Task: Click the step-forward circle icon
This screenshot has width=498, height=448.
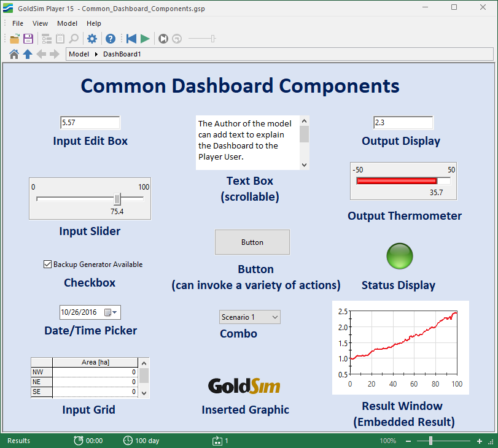Action: tap(163, 39)
